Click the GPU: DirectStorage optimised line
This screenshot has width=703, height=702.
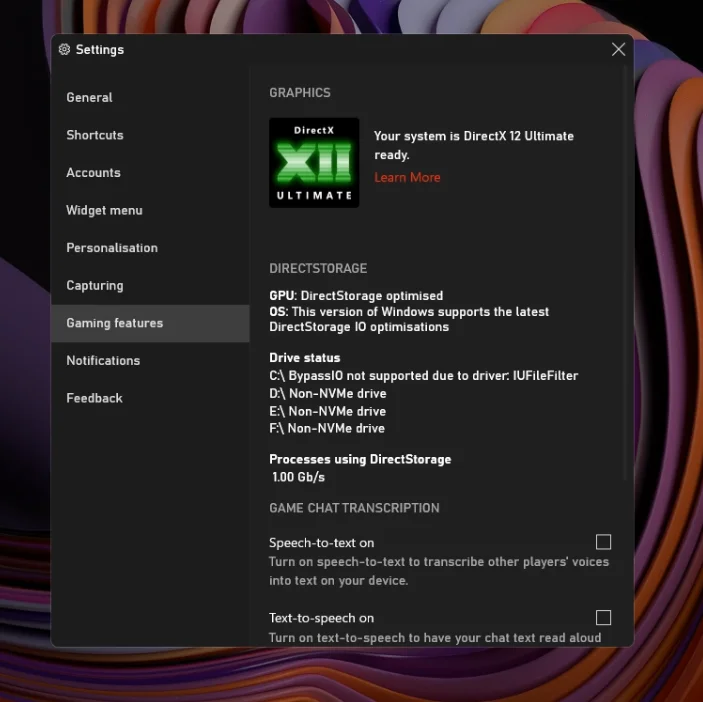(356, 296)
